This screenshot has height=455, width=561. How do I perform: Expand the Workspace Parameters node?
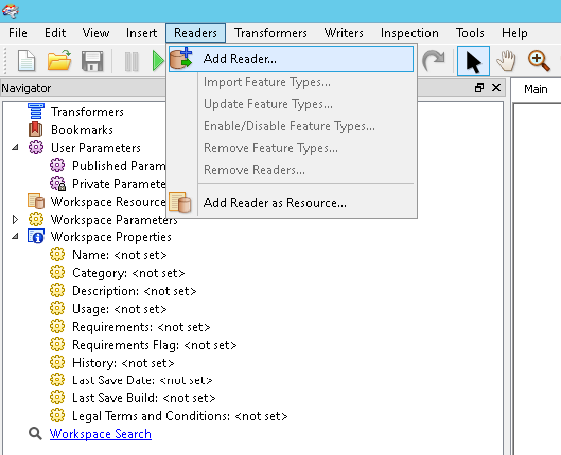[15, 219]
